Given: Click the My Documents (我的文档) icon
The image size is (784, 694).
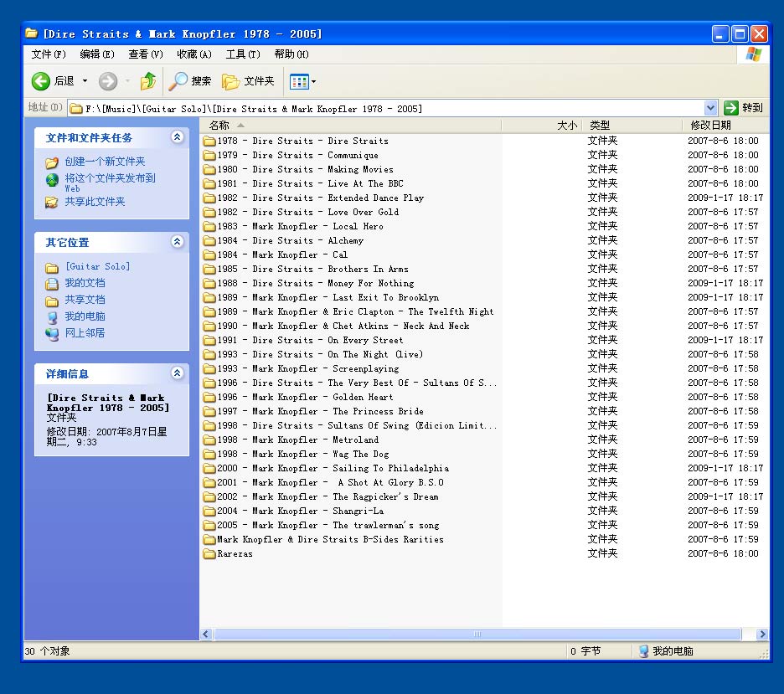Looking at the screenshot, I should (x=51, y=284).
